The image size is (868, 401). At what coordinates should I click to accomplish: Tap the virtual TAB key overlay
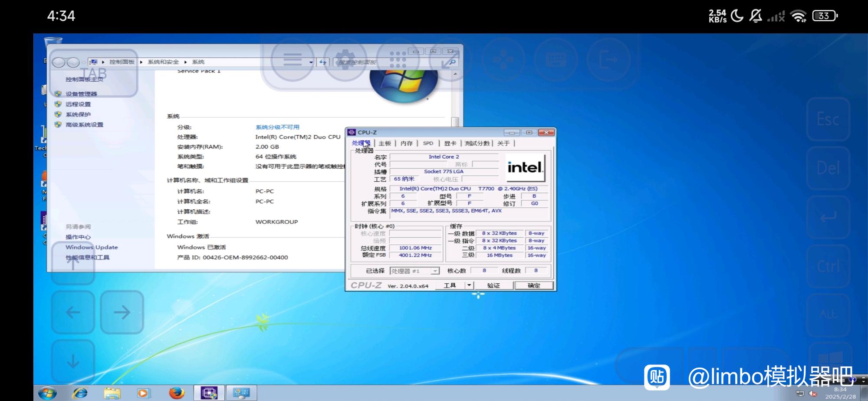(93, 73)
